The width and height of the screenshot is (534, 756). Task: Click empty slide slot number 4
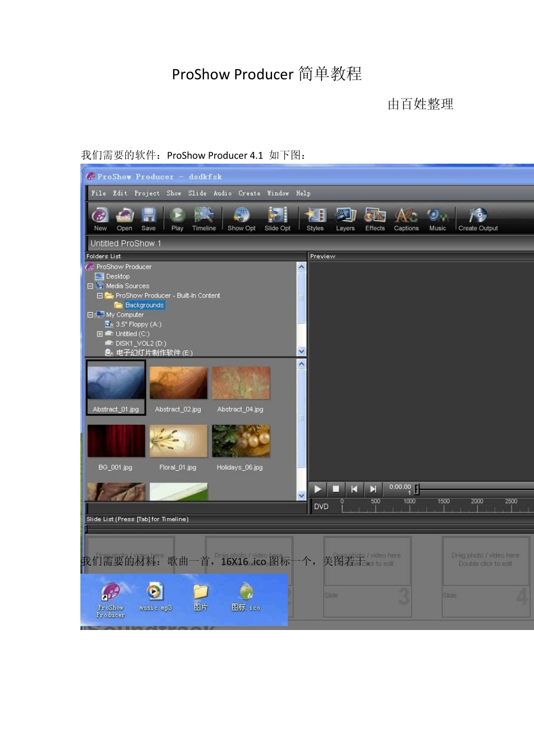coord(486,576)
